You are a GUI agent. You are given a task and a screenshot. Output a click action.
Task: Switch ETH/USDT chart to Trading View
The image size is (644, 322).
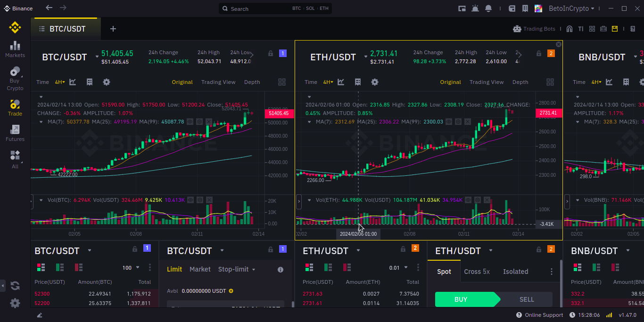(487, 82)
